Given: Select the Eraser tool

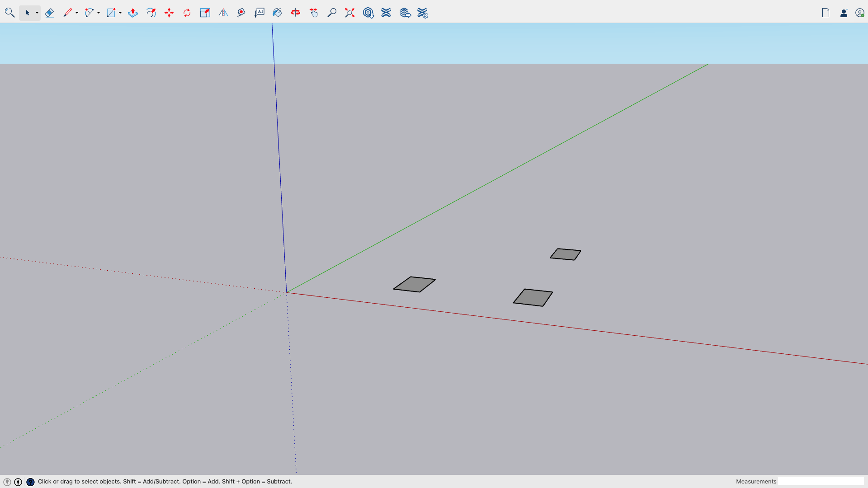Looking at the screenshot, I should coord(50,13).
